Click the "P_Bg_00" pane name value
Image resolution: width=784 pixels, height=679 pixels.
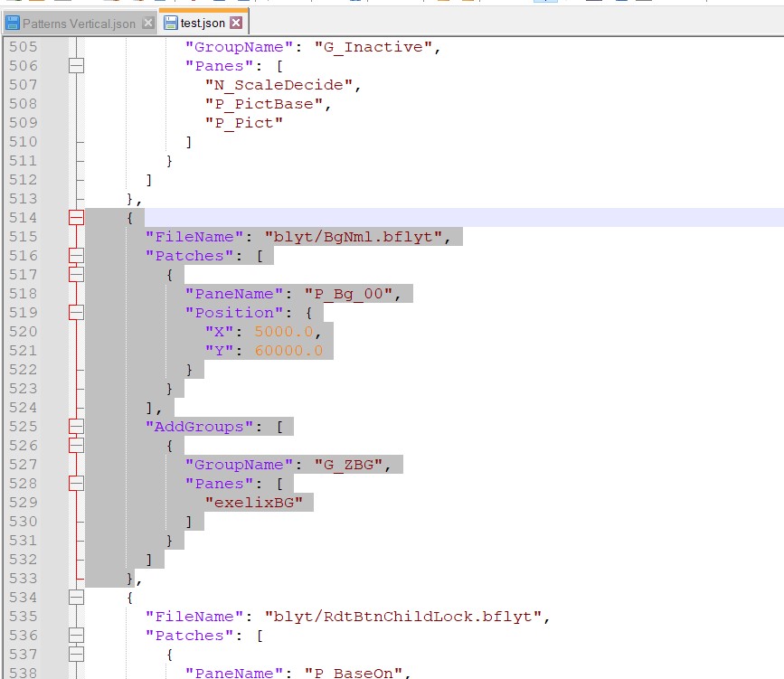pyautogui.click(x=348, y=294)
